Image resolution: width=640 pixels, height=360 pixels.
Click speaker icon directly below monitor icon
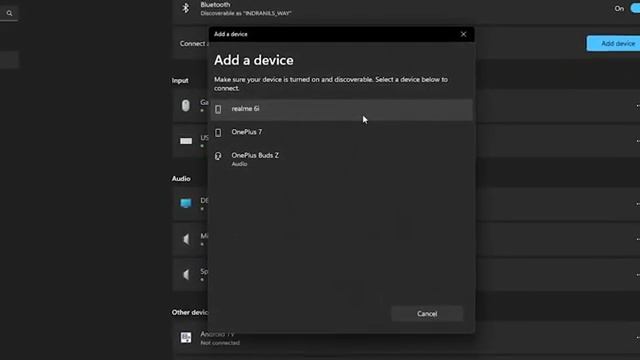[186, 239]
